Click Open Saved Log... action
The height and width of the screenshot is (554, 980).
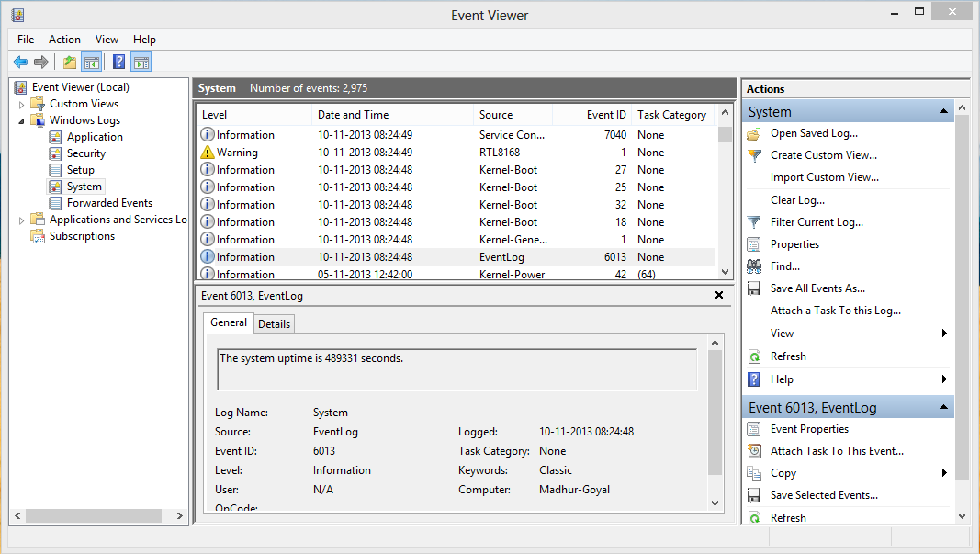(814, 133)
